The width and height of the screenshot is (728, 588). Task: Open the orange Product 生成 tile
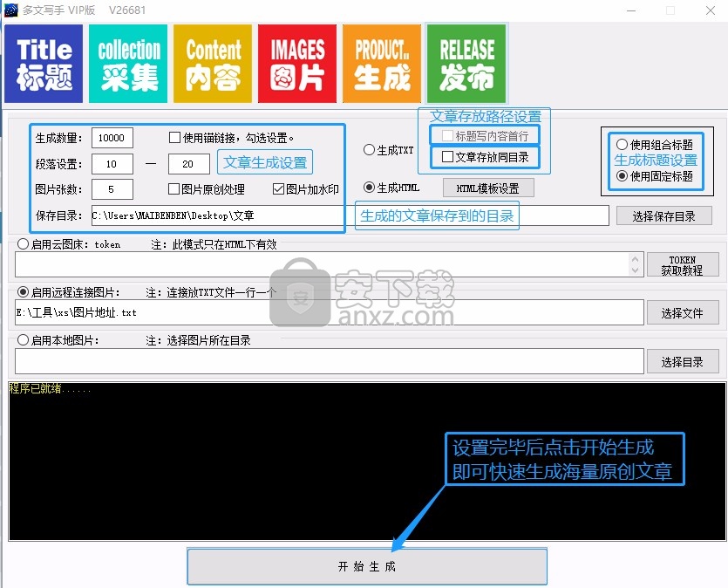pyautogui.click(x=382, y=64)
